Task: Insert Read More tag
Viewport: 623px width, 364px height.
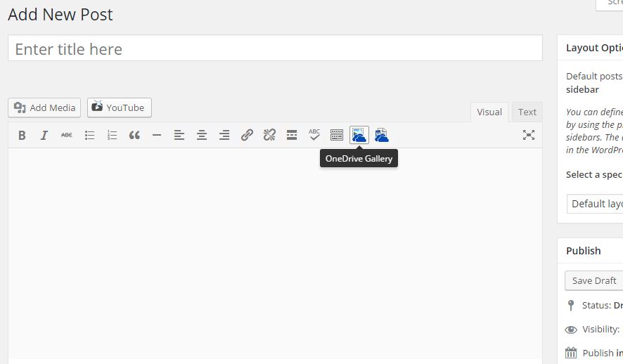Action: coord(292,136)
